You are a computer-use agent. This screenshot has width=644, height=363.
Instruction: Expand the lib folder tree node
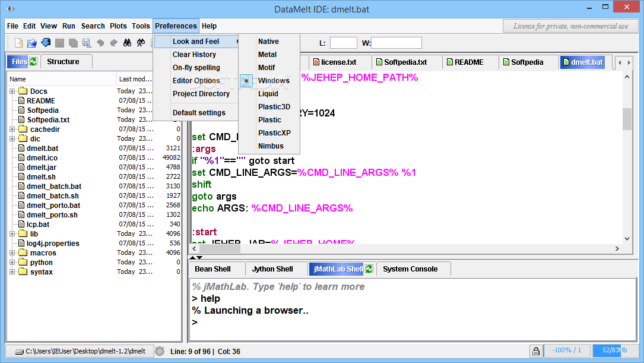point(12,234)
